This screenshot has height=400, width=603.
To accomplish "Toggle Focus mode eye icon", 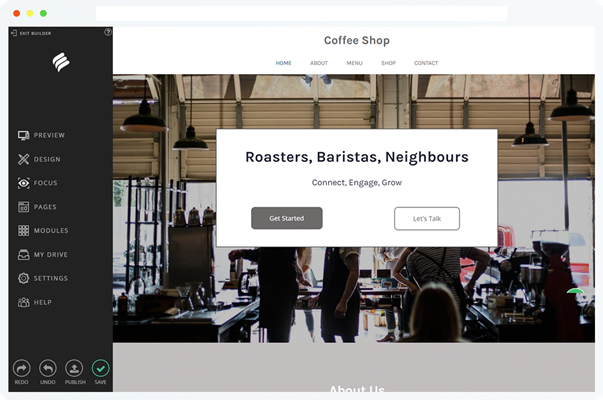I will (x=23, y=183).
